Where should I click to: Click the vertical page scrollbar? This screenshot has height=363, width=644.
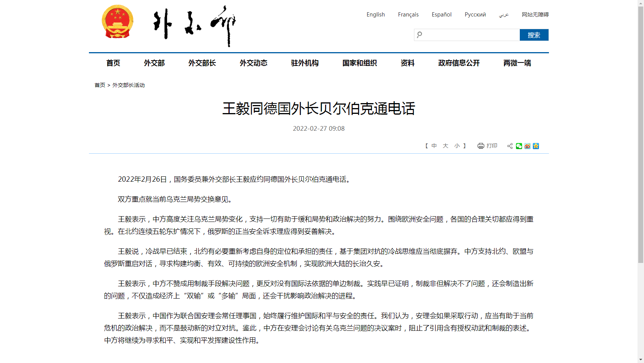click(x=641, y=134)
